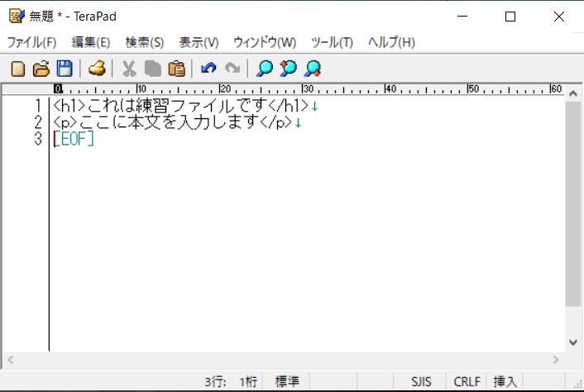Screen dimensions: 584x392
Task: Click the horizontal scrollbar right arrow
Action: pyautogui.click(x=556, y=360)
